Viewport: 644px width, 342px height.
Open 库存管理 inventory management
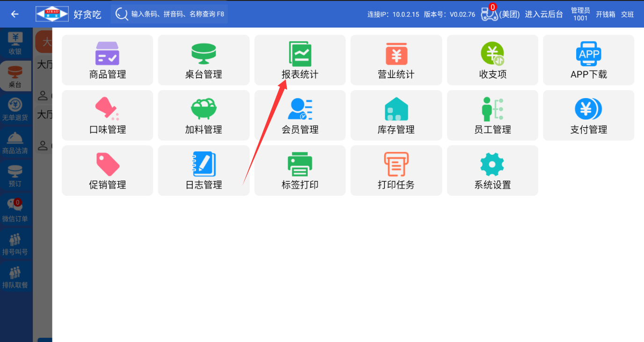coord(396,110)
